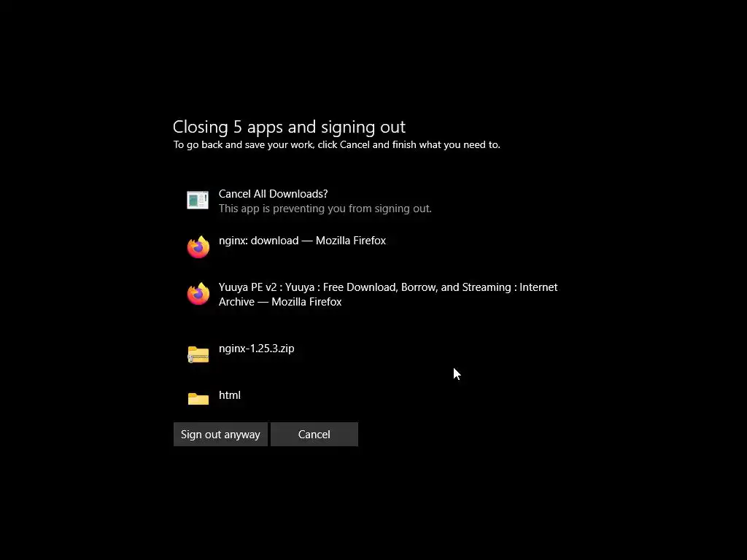Screen dimensions: 747x560
Task: Click the 'Closing 5 apps and signing out' heading
Action: coord(289,127)
